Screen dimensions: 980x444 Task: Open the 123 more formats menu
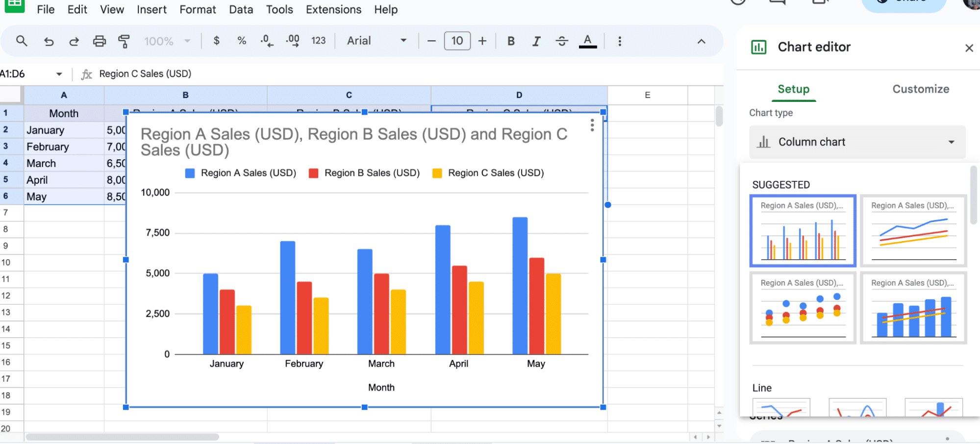(x=319, y=41)
